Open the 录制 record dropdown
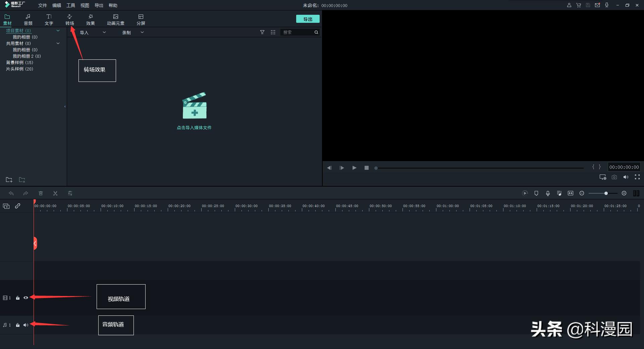Screen dimensions: 644x349 [x=133, y=33]
